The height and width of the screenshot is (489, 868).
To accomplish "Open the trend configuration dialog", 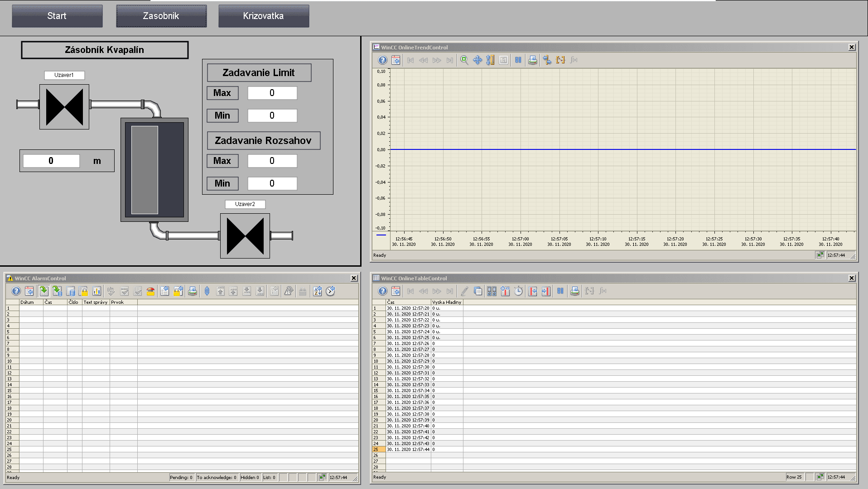I will [x=395, y=60].
